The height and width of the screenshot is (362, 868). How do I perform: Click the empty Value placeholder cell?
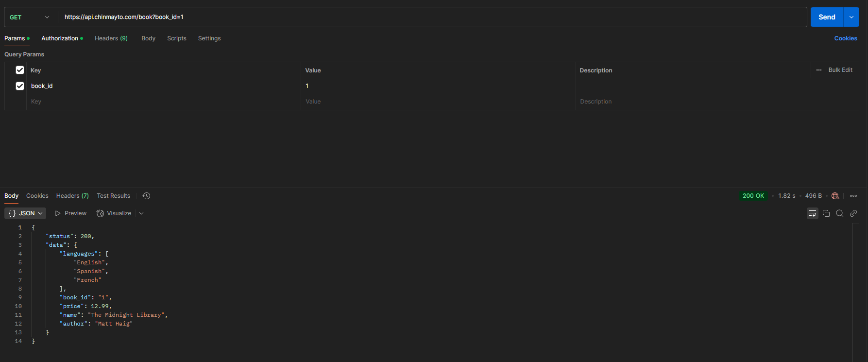click(438, 102)
